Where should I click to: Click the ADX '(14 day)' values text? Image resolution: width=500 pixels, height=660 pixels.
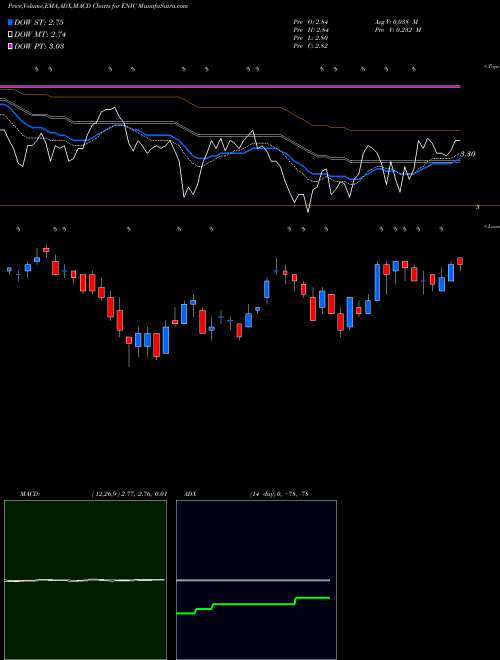coord(279,494)
